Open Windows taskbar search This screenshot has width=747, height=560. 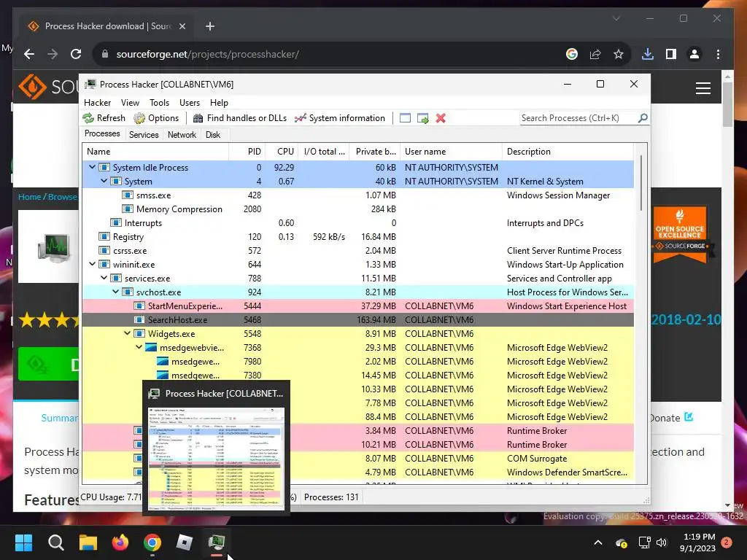55,542
